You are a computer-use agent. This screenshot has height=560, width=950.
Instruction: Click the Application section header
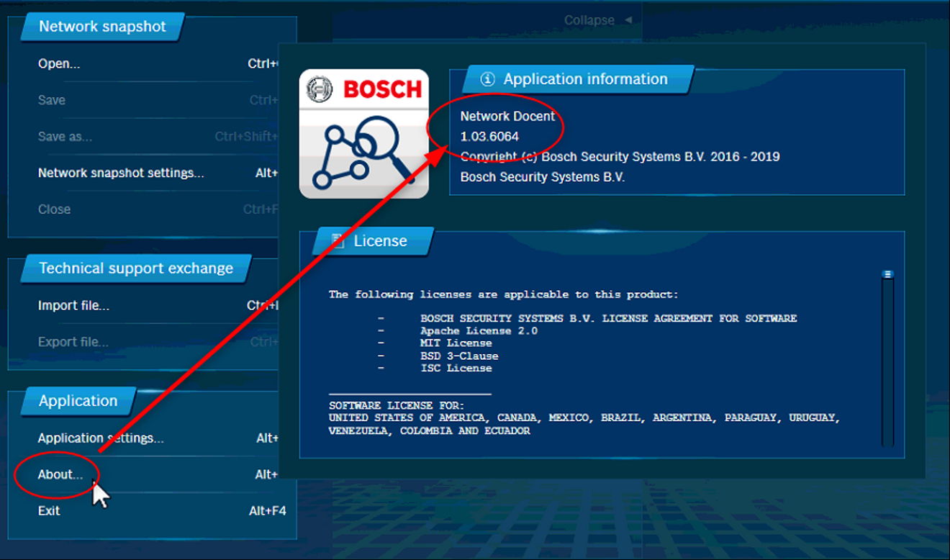(78, 401)
